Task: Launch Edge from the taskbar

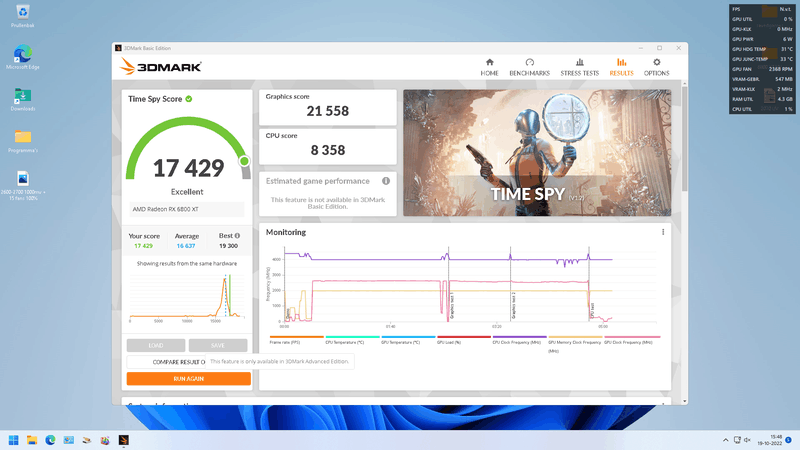Action: click(x=50, y=440)
